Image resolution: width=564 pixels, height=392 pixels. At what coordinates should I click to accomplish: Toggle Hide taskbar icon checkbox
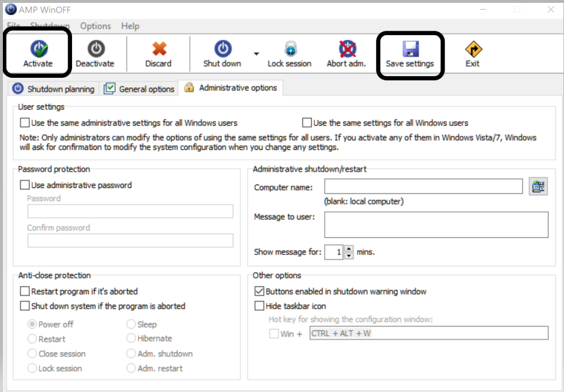point(259,306)
